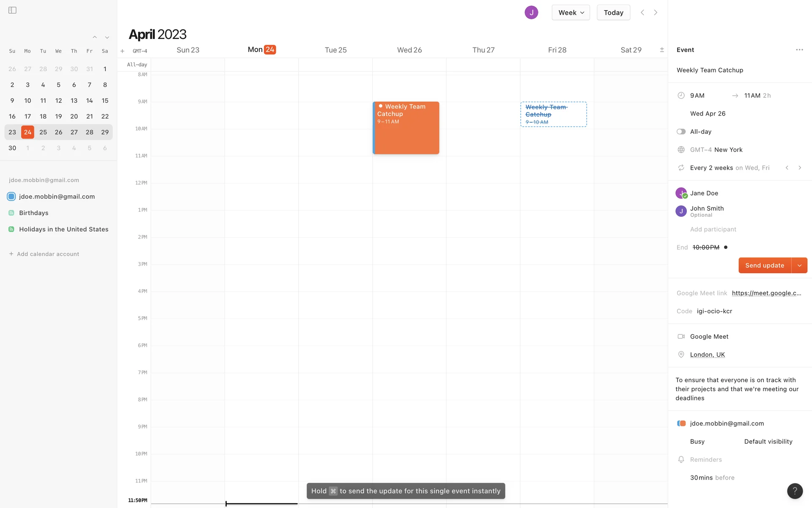Go to next week arrow
This screenshot has height=508, width=812.
[x=656, y=13]
